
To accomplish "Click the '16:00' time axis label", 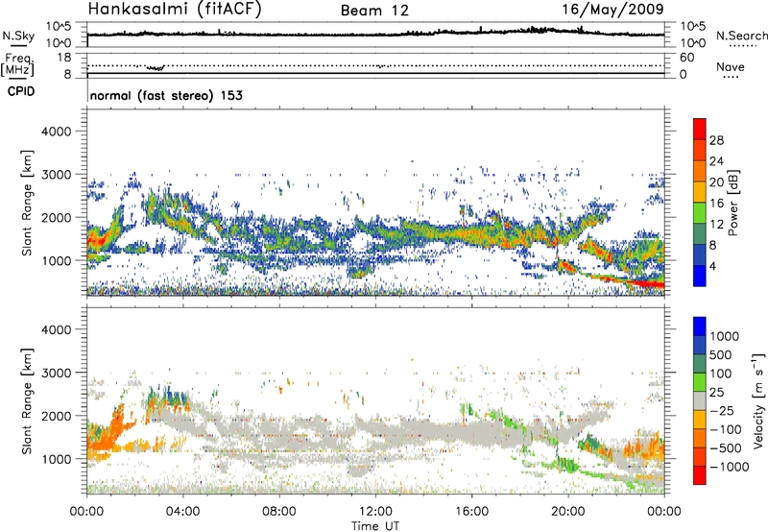I will [471, 512].
